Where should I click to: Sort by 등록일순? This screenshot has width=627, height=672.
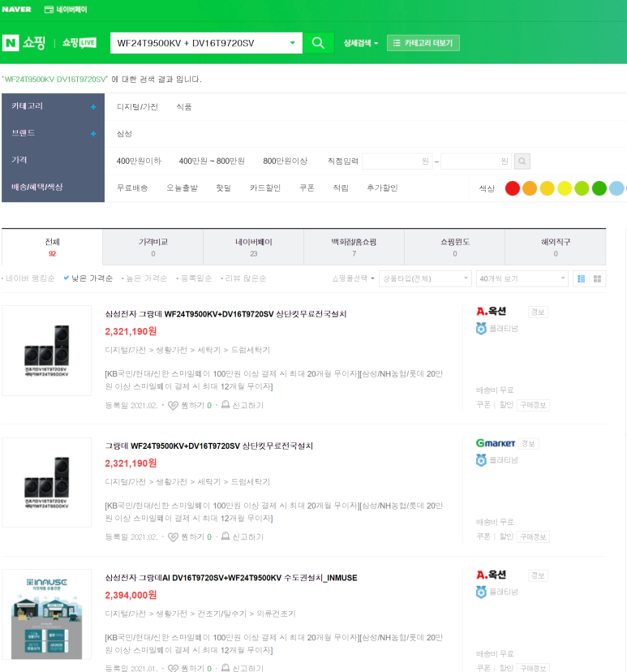[196, 278]
